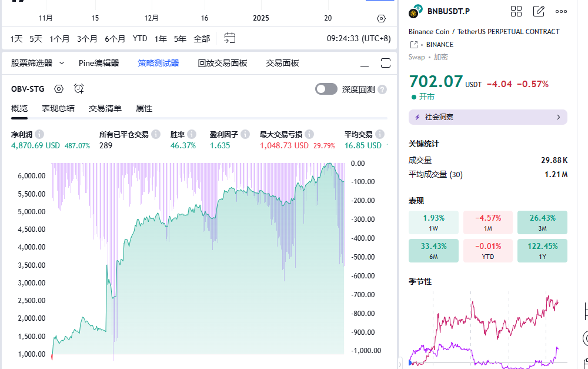Image resolution: width=588 pixels, height=369 pixels.
Task: Open the Pine编辑器 tab
Action: click(99, 63)
